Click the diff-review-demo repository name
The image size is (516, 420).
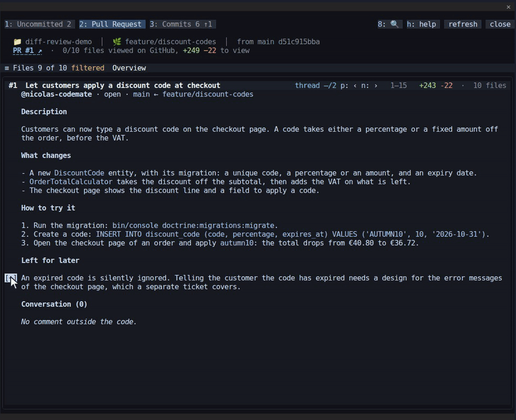click(58, 42)
